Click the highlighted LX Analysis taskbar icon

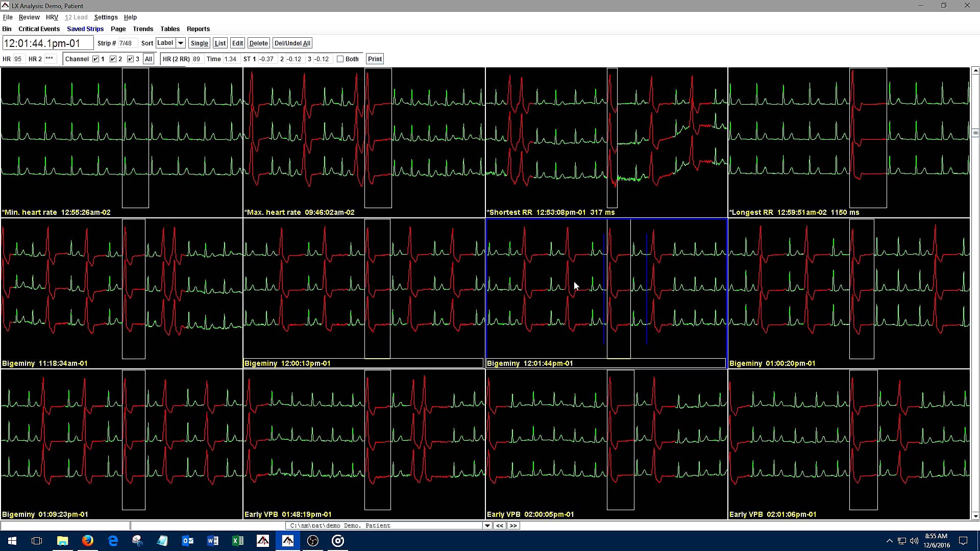pyautogui.click(x=288, y=541)
